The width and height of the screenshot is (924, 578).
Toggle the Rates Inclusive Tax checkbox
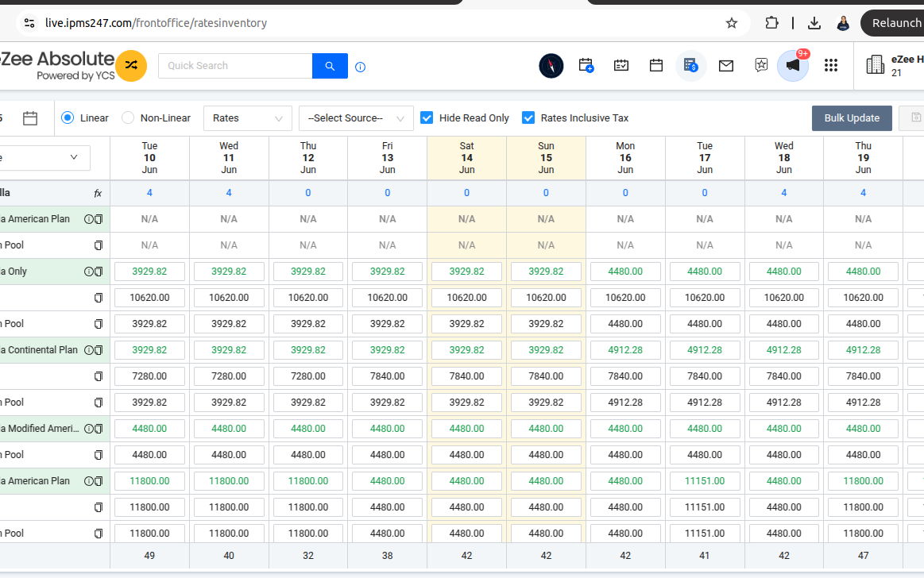[528, 118]
